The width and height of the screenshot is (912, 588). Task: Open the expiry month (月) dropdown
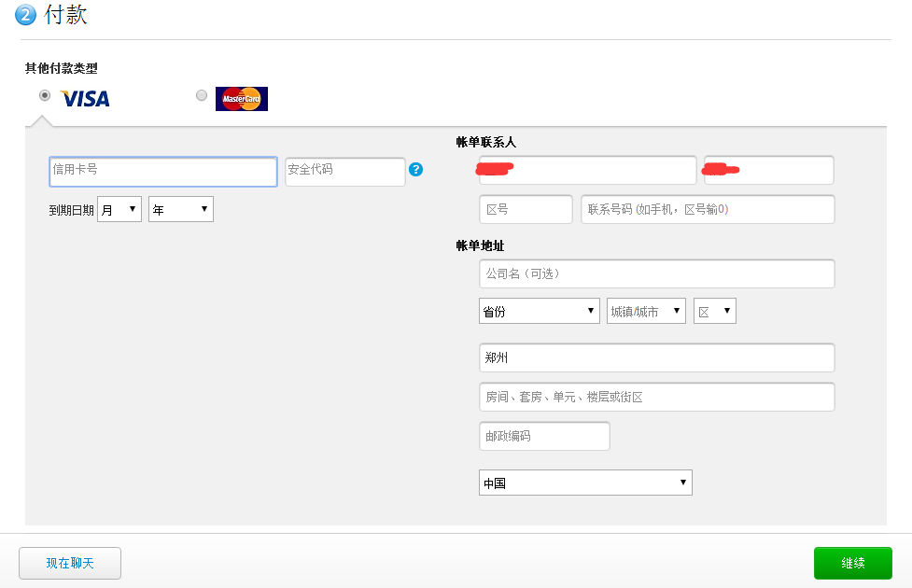click(119, 210)
